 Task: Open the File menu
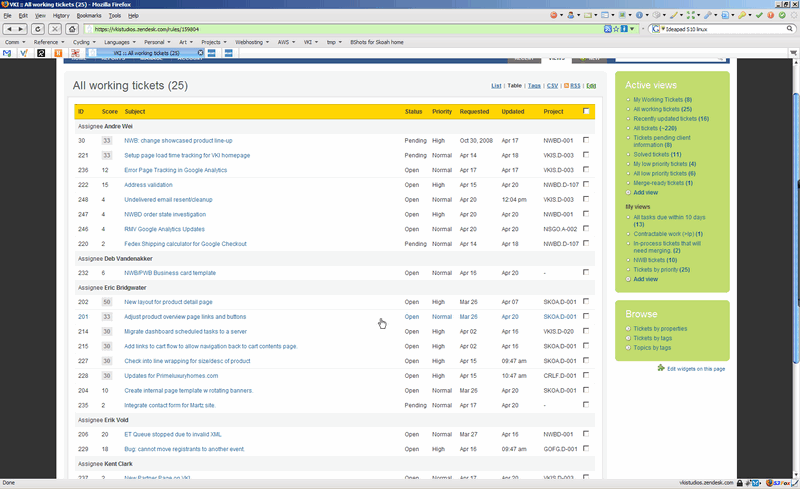pyautogui.click(x=7, y=16)
